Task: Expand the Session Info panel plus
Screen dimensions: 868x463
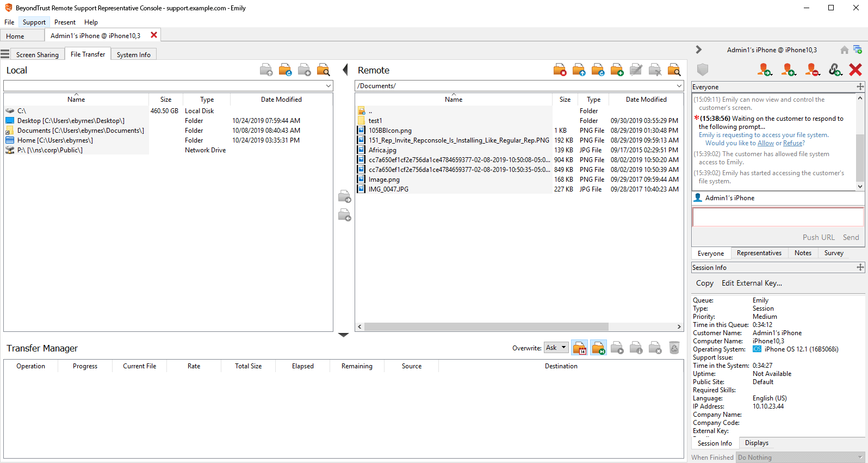Action: (860, 267)
